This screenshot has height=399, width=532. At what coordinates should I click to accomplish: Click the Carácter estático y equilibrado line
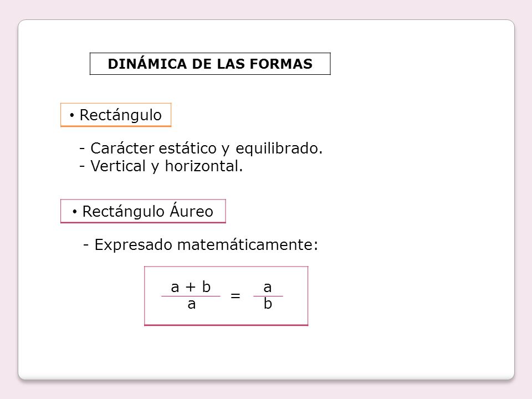click(201, 149)
